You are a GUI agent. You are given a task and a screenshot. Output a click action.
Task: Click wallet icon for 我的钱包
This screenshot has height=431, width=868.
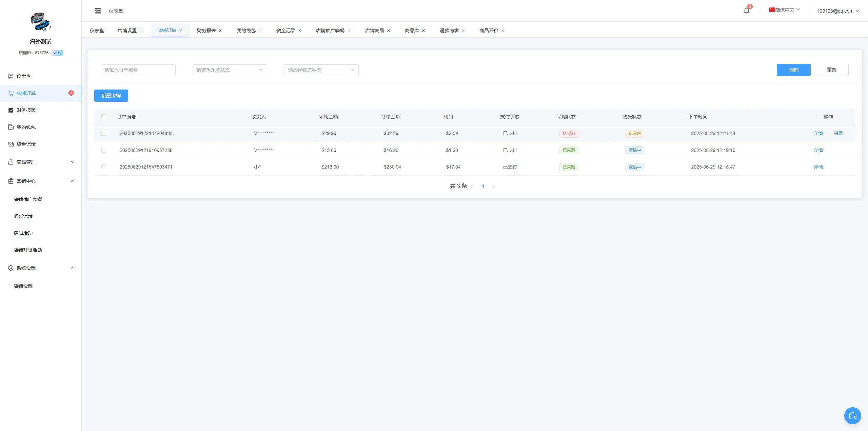click(x=11, y=127)
